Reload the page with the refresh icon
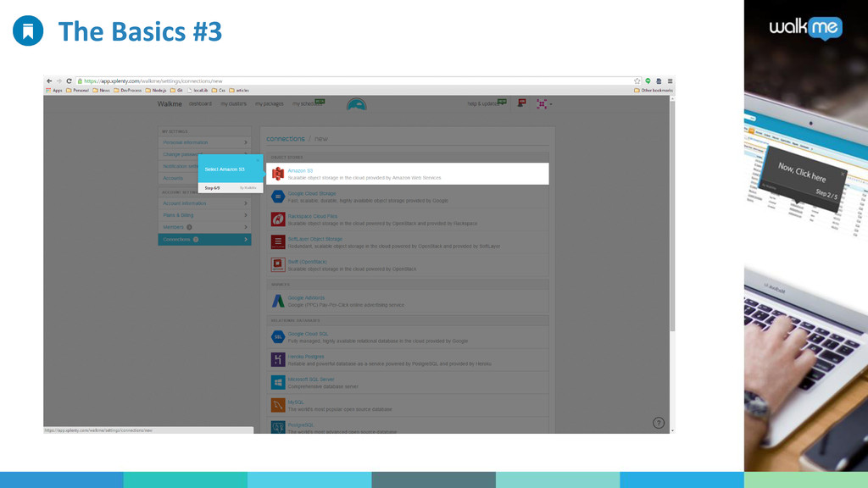Image resolution: width=868 pixels, height=488 pixels. coord(70,80)
